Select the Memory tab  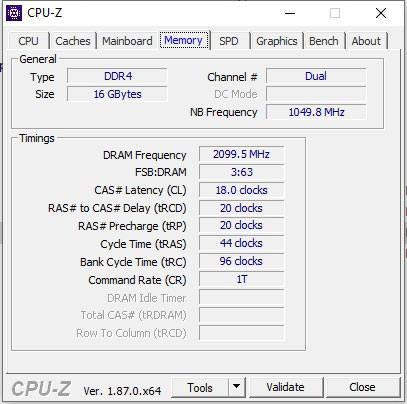[183, 40]
